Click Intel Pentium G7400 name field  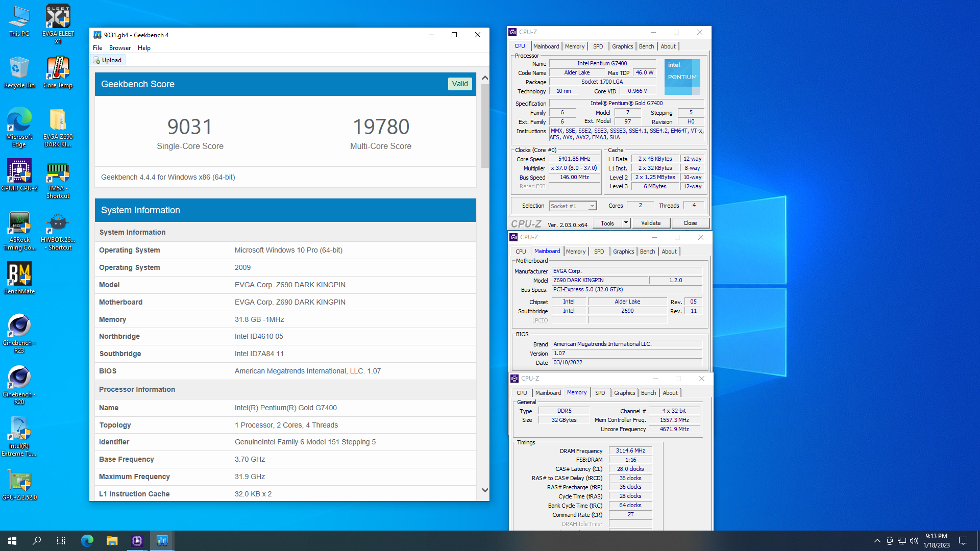pyautogui.click(x=602, y=64)
